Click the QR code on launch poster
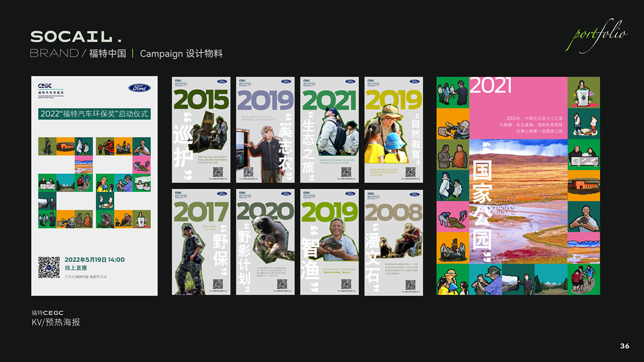This screenshot has height=362, width=644. pos(49,268)
